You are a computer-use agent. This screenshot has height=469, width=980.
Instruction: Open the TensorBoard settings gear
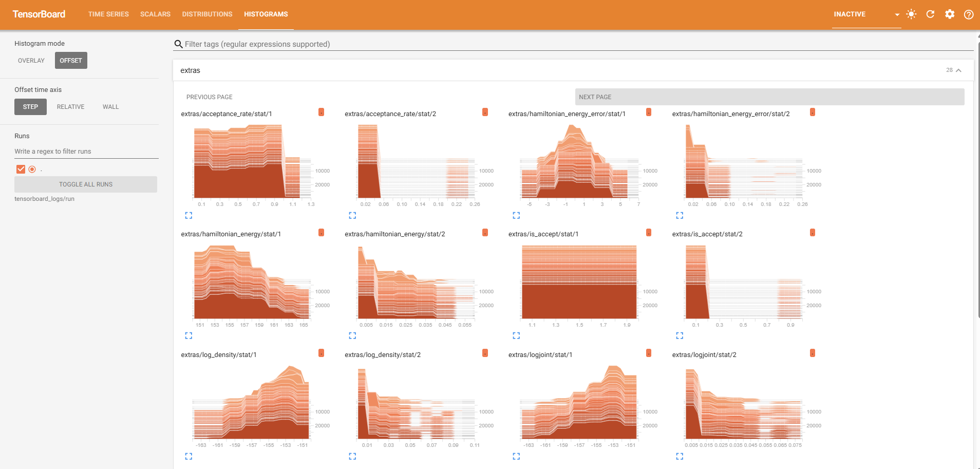pyautogui.click(x=950, y=14)
